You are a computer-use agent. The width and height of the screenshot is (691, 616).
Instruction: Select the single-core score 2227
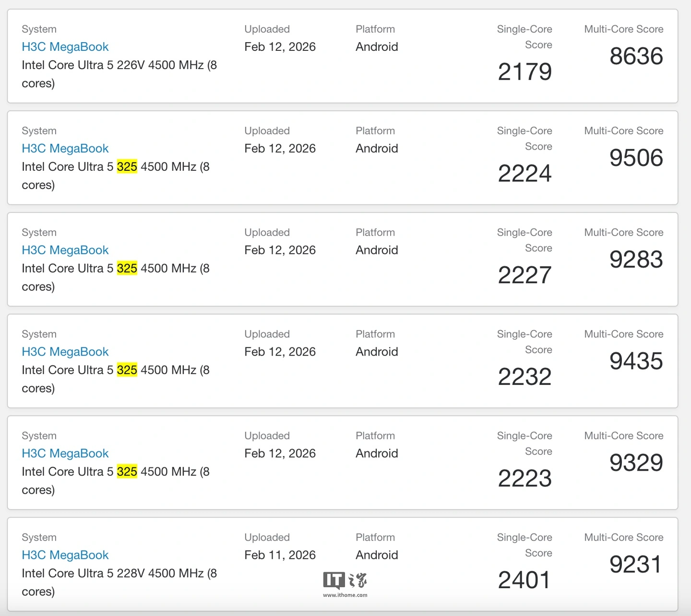pyautogui.click(x=524, y=275)
